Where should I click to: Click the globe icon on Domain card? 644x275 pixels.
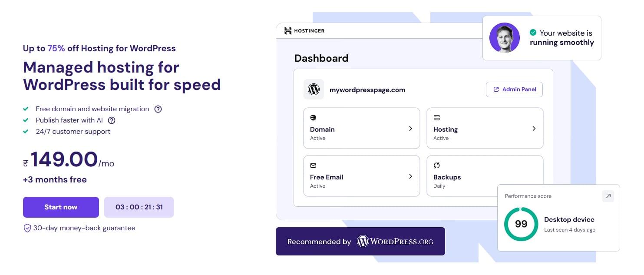[x=313, y=117]
